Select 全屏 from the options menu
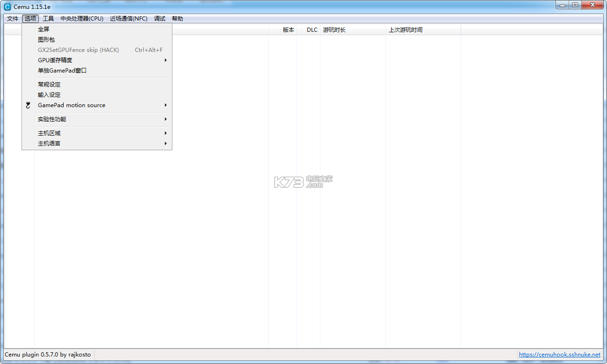 coord(97,29)
